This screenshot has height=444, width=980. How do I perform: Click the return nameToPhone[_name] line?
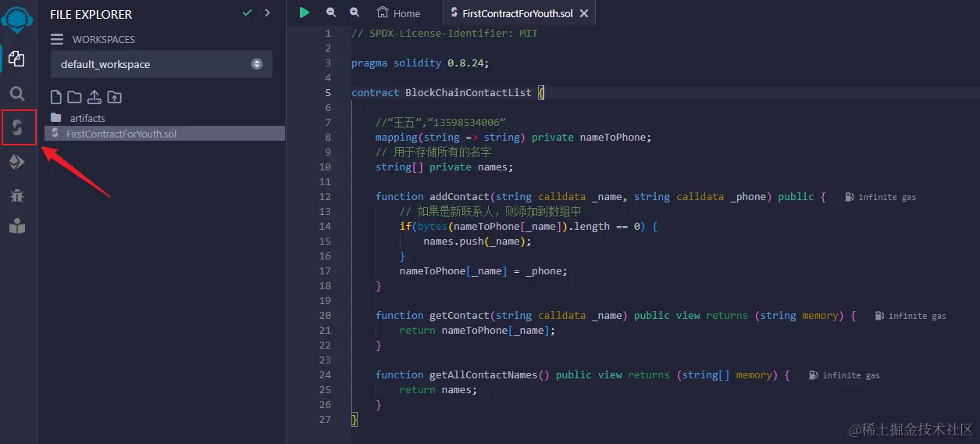(477, 331)
